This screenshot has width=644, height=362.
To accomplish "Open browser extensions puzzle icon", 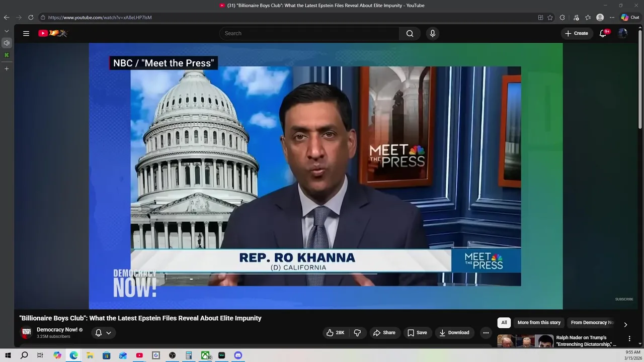I will click(562, 17).
